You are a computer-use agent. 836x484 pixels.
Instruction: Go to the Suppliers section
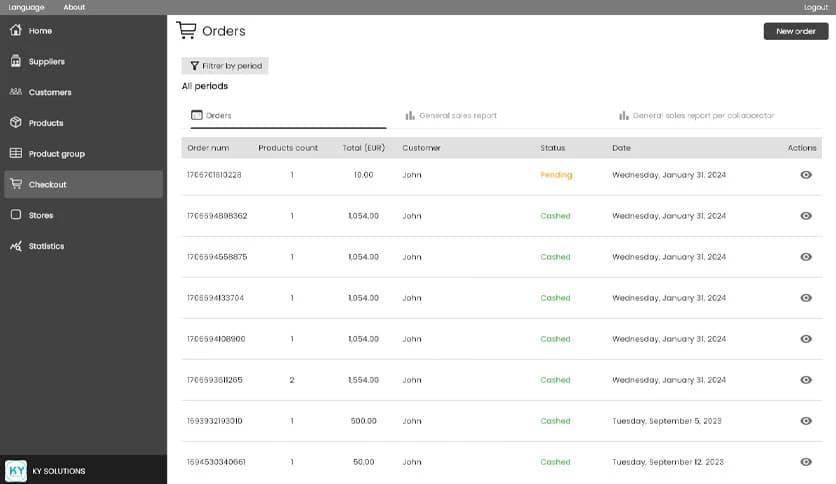pos(46,62)
